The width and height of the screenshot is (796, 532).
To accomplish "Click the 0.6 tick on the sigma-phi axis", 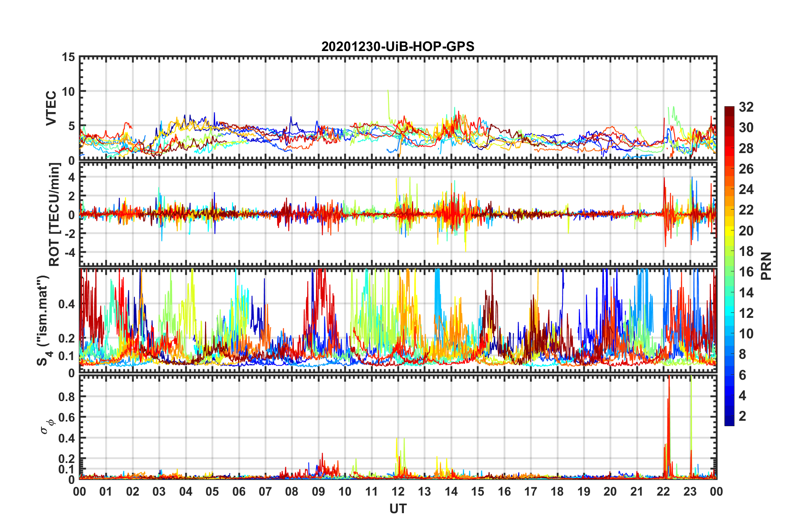I will [x=67, y=417].
